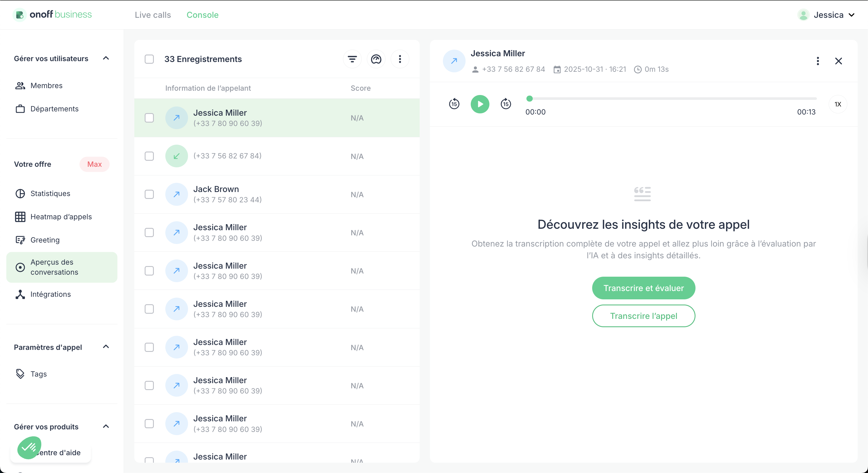Image resolution: width=868 pixels, height=473 pixels.
Task: Play the call recording
Action: (480, 104)
